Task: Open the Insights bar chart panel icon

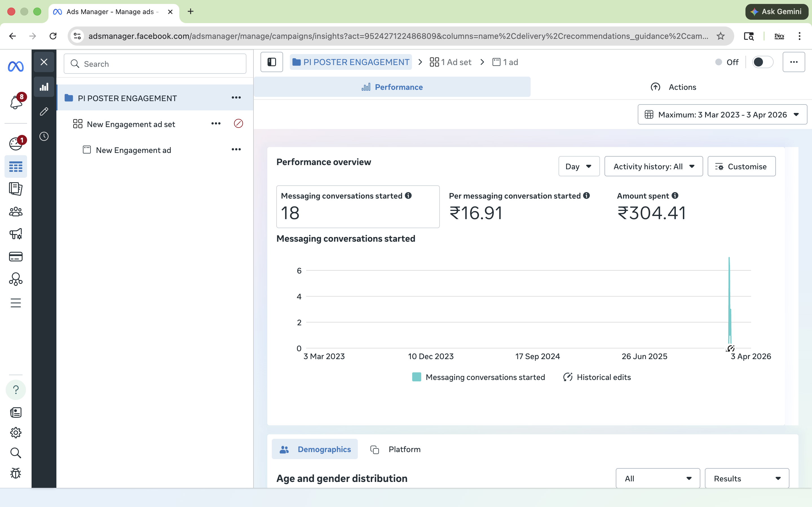Action: point(44,86)
